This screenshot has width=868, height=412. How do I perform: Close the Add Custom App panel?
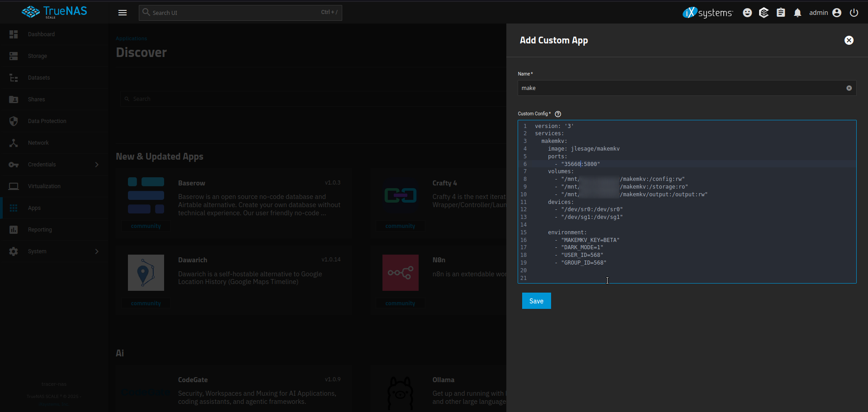pyautogui.click(x=849, y=40)
